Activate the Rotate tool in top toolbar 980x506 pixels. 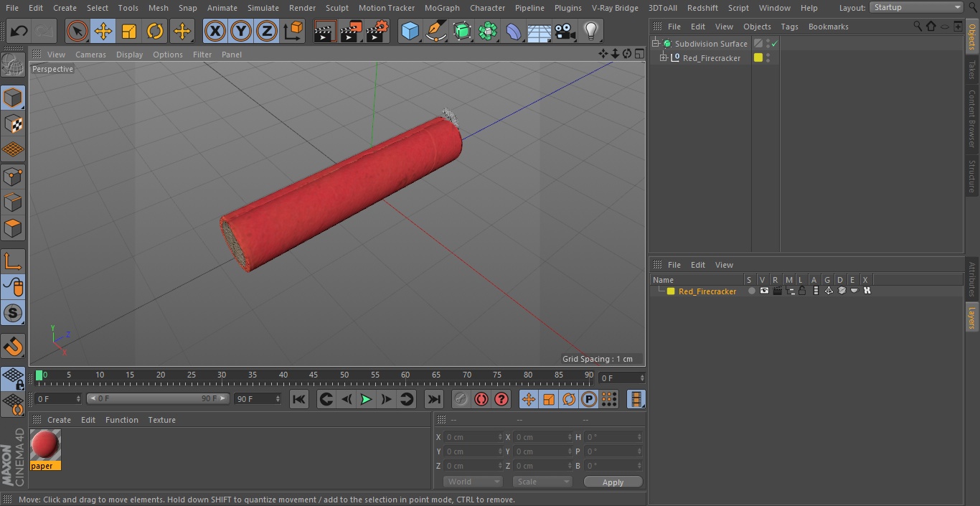pos(155,31)
